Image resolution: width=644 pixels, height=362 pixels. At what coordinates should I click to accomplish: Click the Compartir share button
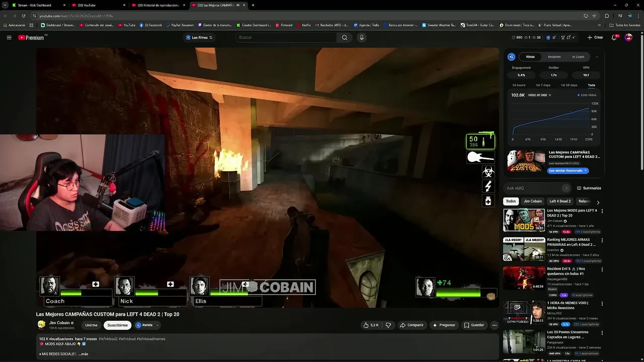pos(412,325)
